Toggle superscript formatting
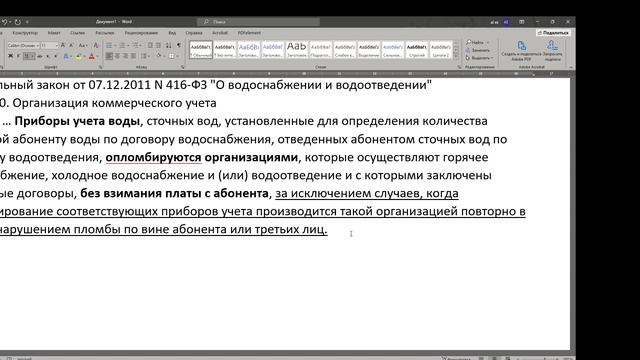640x360 pixels. (x=56, y=56)
